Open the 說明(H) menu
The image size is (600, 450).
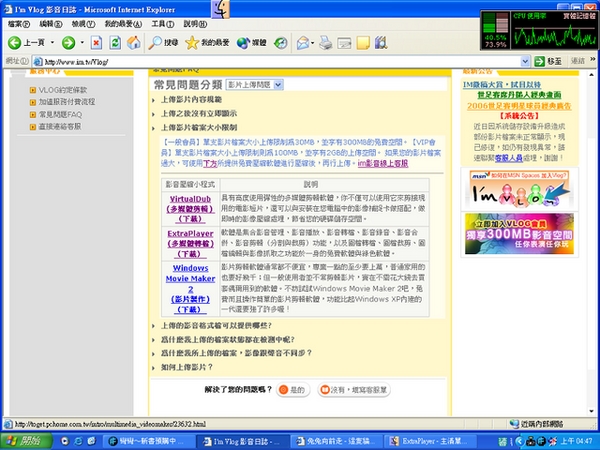(x=195, y=24)
